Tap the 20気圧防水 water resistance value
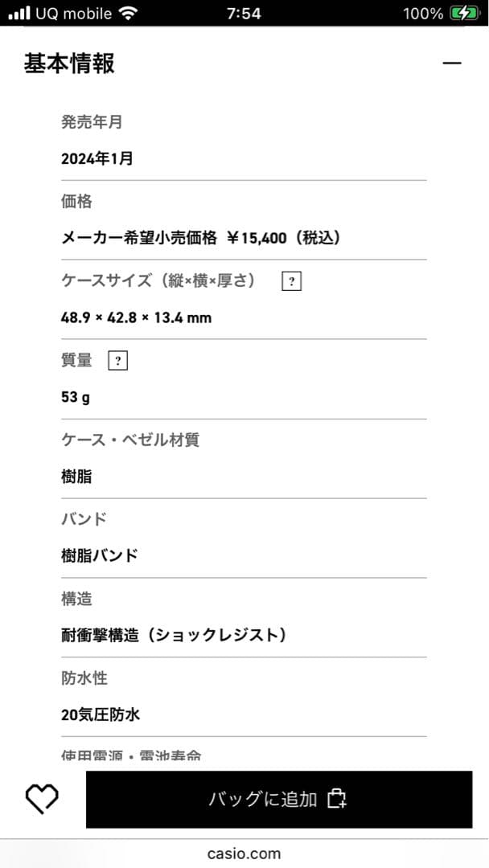This screenshot has height=868, width=489. (101, 714)
